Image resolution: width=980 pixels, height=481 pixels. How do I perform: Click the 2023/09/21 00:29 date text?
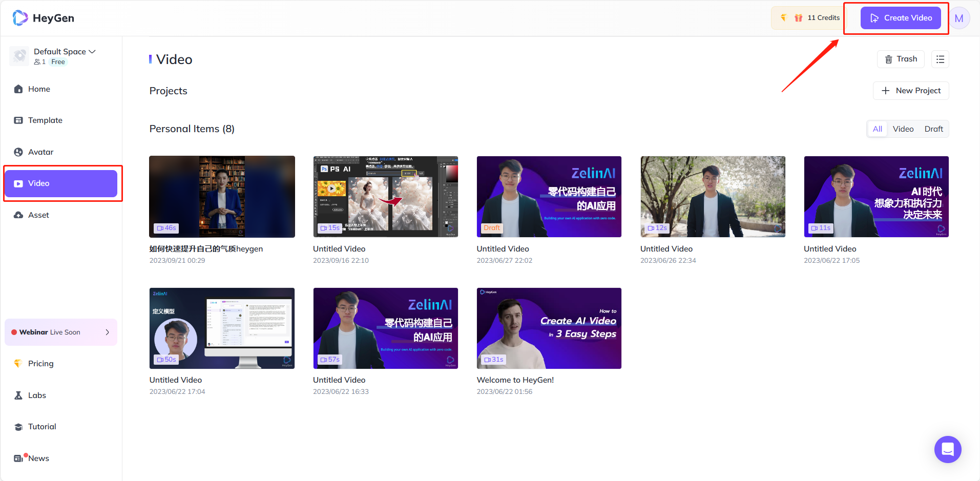tap(177, 261)
